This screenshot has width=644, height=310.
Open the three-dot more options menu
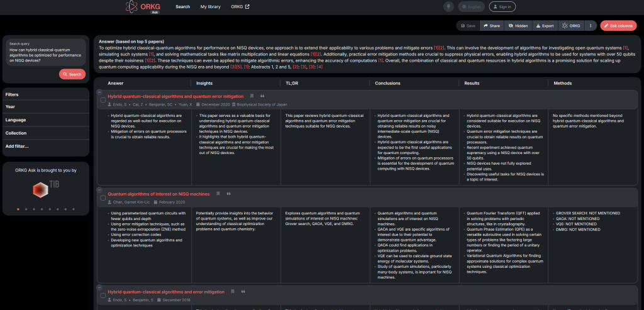coord(590,25)
